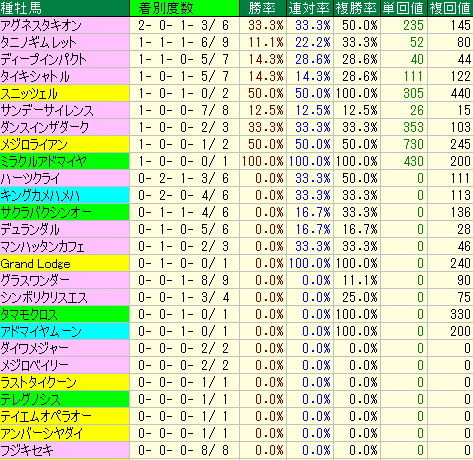
Task: Click the 着別度数 column header
Action: tap(184, 8)
